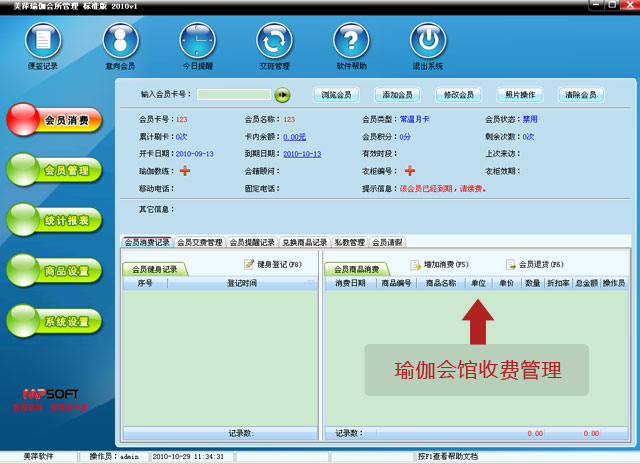Click red plus beside 瑜伽教练

click(184, 171)
